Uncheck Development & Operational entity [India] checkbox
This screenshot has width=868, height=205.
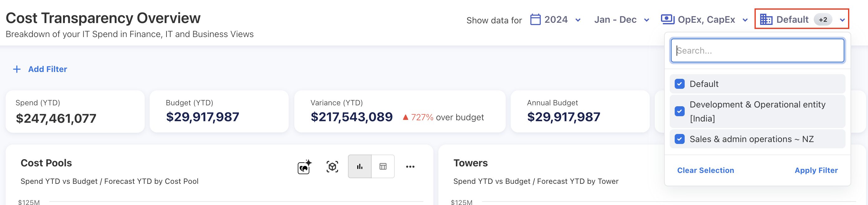[679, 111]
